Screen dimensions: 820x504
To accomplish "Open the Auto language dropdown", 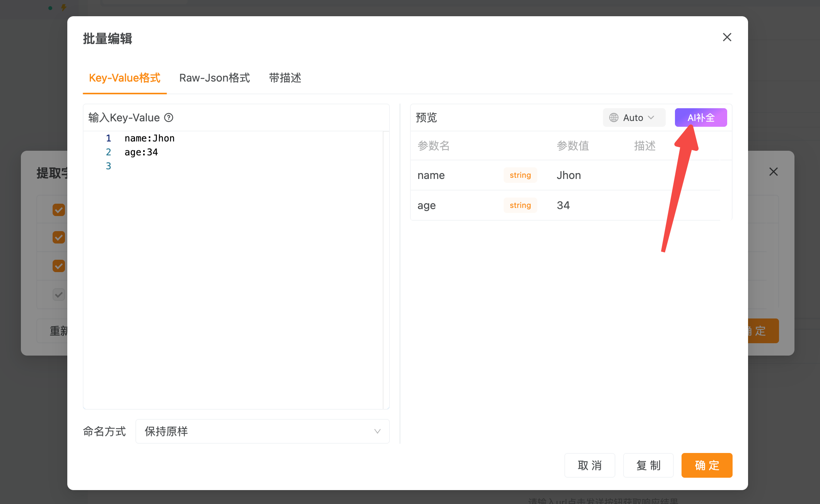I will [634, 117].
